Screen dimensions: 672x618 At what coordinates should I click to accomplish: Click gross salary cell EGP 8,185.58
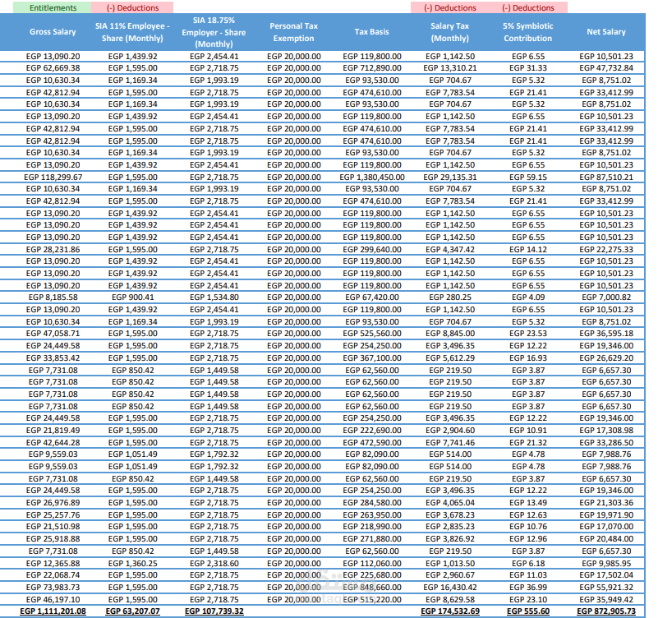click(x=53, y=297)
